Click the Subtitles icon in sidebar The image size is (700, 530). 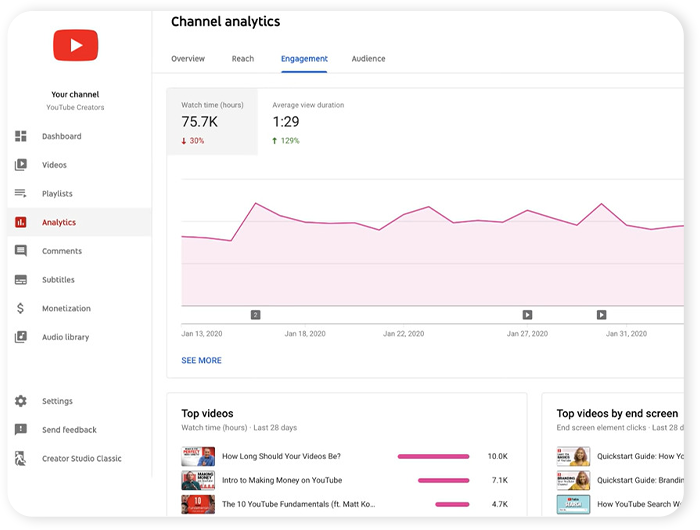[21, 280]
